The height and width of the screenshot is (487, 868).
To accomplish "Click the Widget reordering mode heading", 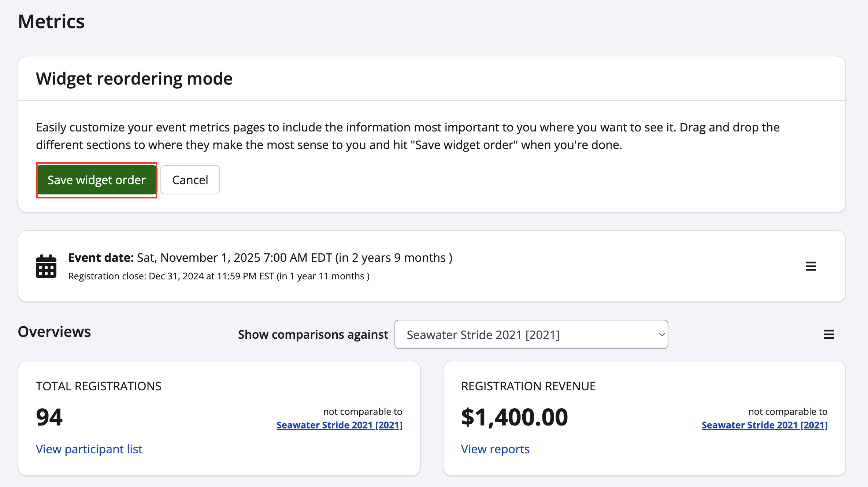I will 134,78.
